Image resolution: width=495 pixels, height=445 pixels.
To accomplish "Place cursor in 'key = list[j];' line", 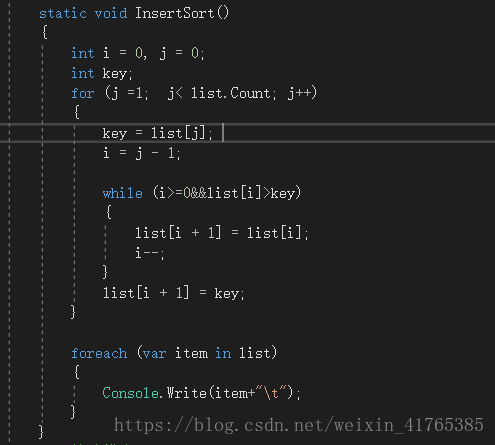I will coord(157,133).
